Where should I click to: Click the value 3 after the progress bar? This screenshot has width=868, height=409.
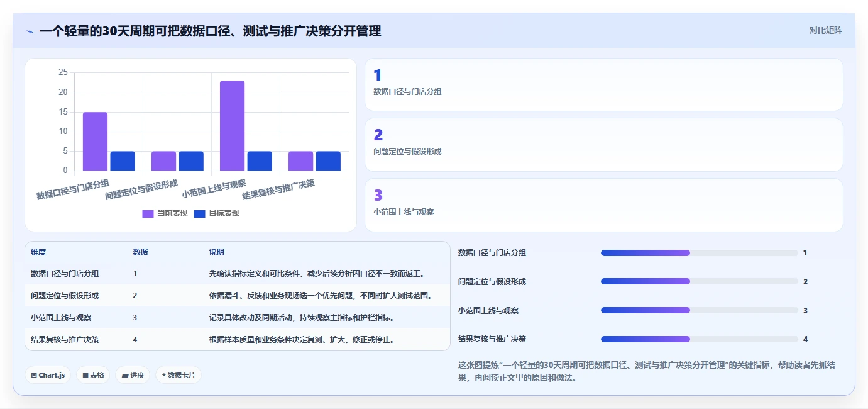click(x=805, y=311)
